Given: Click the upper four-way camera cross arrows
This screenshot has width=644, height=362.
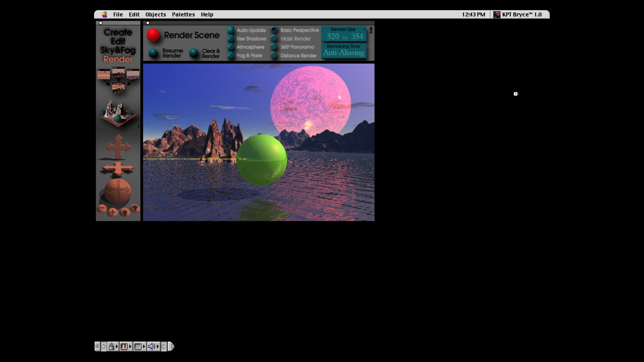Looking at the screenshot, I should tap(118, 146).
